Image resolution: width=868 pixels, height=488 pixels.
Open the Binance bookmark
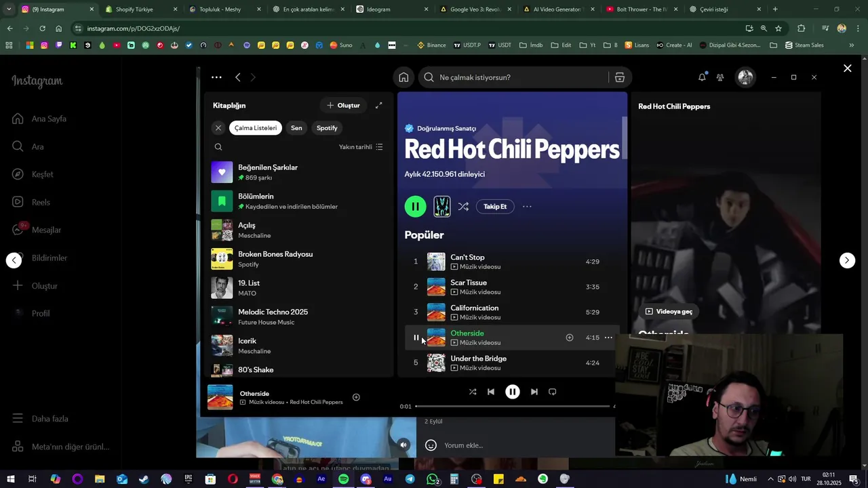click(x=431, y=45)
